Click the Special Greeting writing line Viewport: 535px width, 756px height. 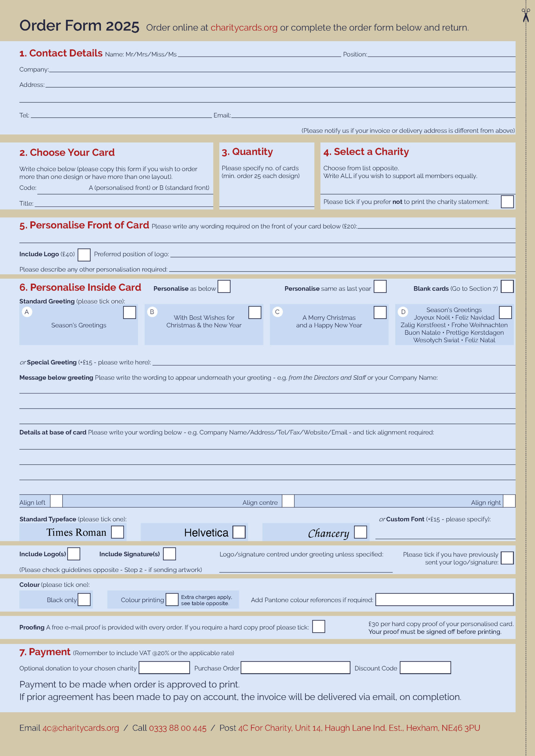(334, 361)
